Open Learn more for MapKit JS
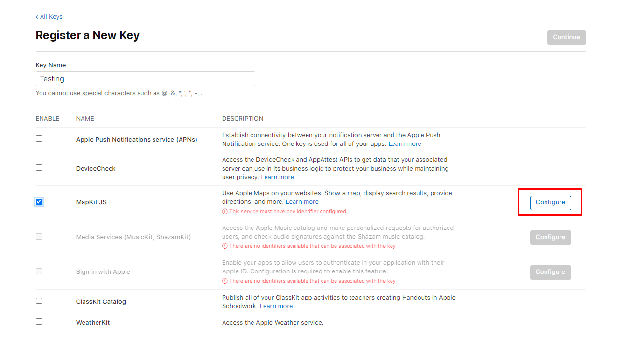 pos(302,202)
